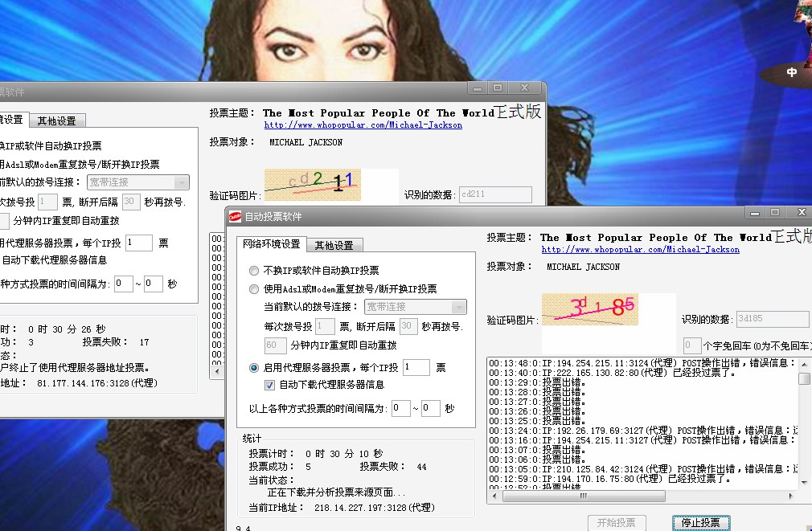Maximize the front voting window
812x531 pixels.
point(775,212)
